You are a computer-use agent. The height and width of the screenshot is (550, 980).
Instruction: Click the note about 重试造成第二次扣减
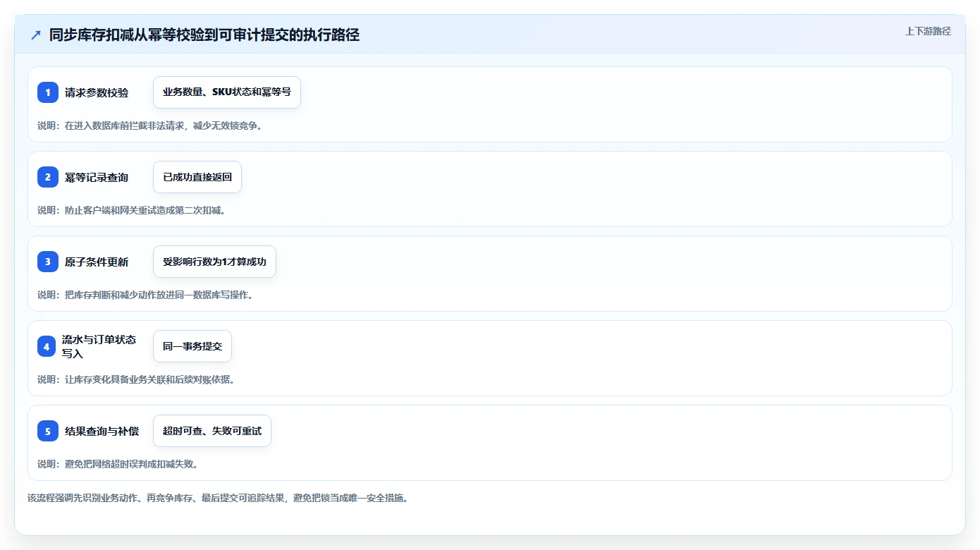click(x=132, y=210)
